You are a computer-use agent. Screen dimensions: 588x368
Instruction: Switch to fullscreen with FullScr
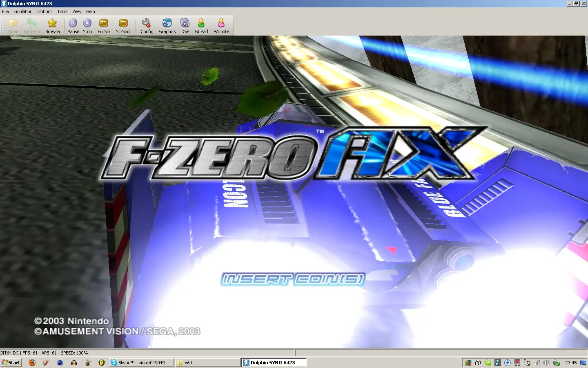pyautogui.click(x=104, y=26)
